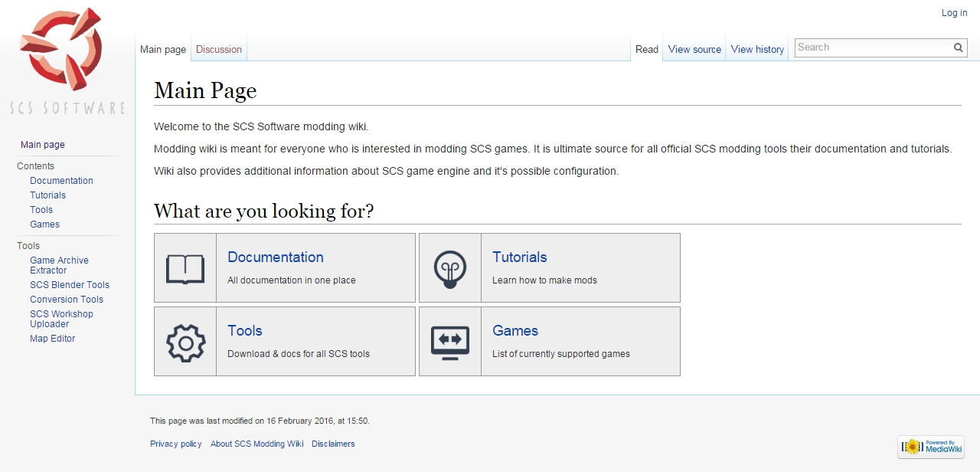Click the Powered by MediaWiki badge
Image resolution: width=980 pixels, height=472 pixels.
[x=931, y=447]
